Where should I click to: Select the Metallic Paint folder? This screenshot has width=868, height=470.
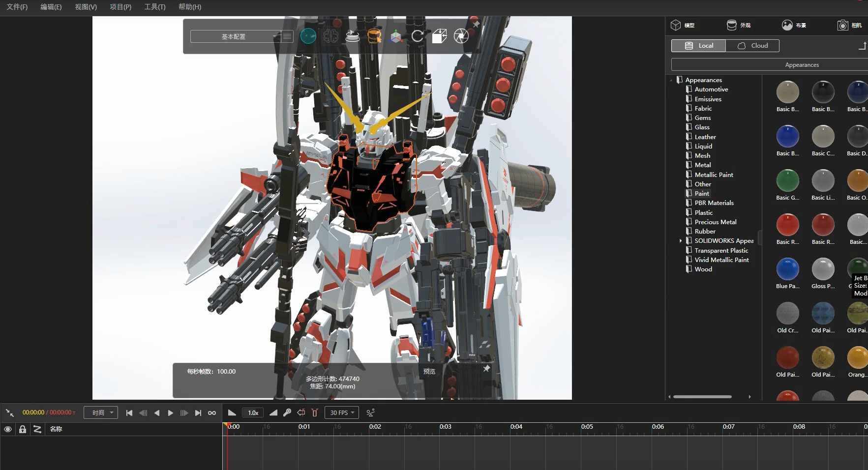click(714, 175)
